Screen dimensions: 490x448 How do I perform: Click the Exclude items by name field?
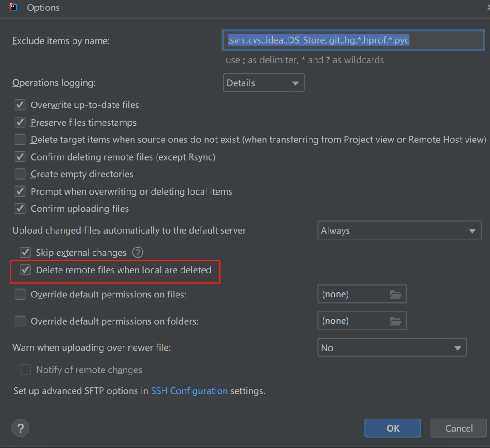pyautogui.click(x=353, y=40)
